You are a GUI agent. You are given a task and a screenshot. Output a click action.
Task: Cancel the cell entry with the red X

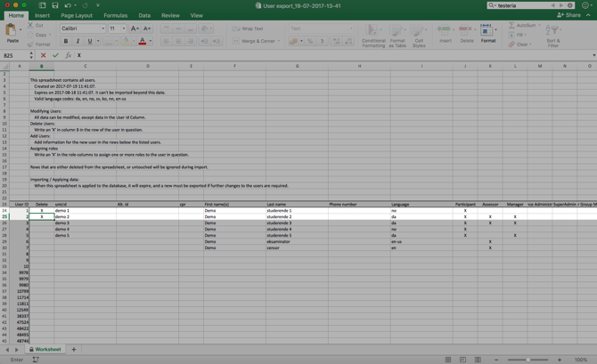click(x=44, y=55)
